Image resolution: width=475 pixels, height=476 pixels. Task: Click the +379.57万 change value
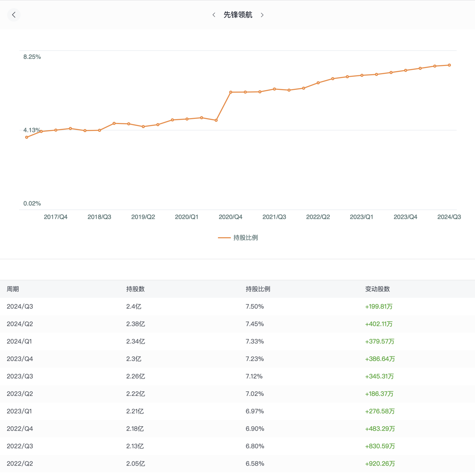point(380,341)
